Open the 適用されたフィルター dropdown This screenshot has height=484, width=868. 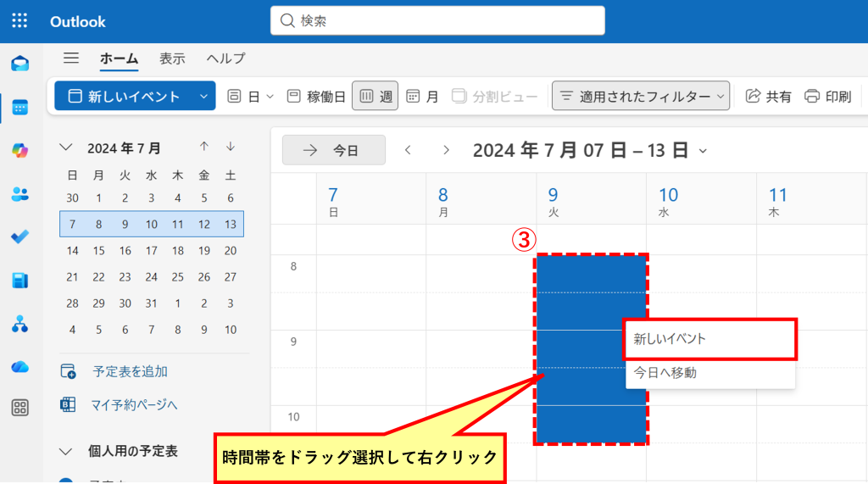pyautogui.click(x=641, y=97)
